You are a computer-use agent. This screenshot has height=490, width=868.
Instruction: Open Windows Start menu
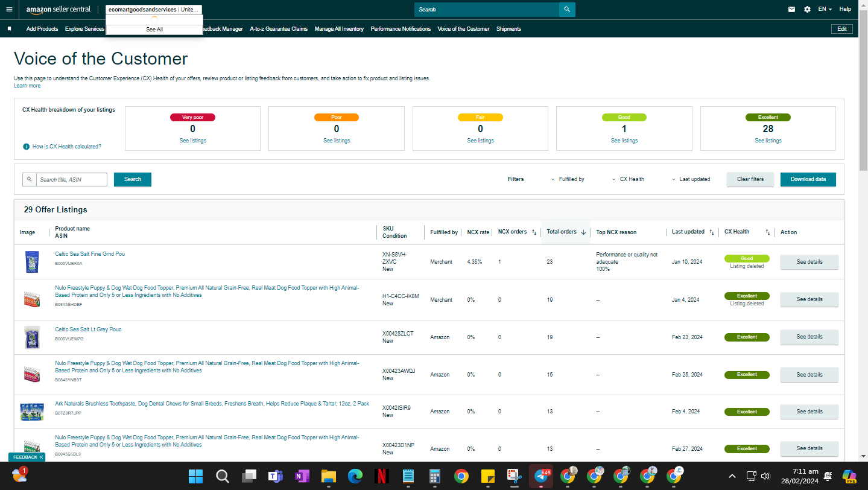[x=196, y=476]
